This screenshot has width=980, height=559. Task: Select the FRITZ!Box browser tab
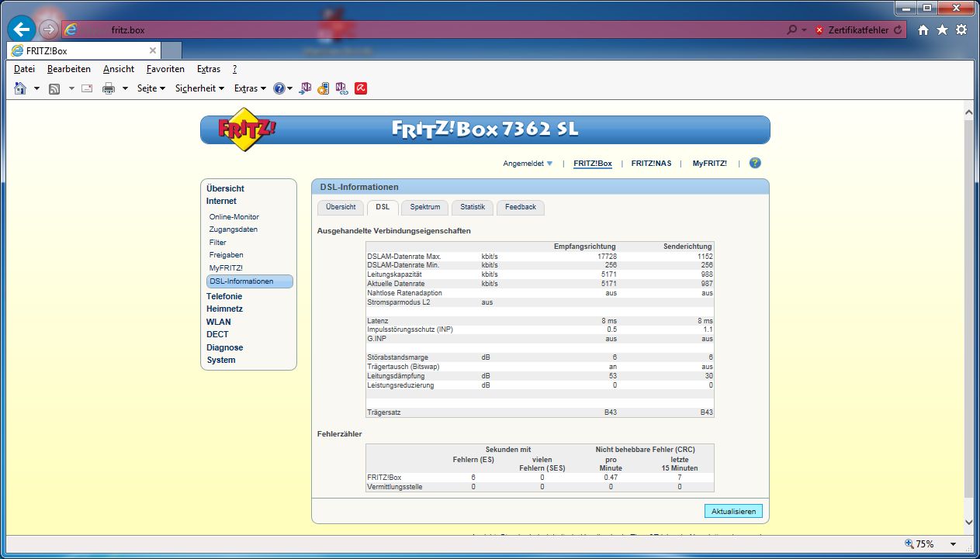click(84, 50)
